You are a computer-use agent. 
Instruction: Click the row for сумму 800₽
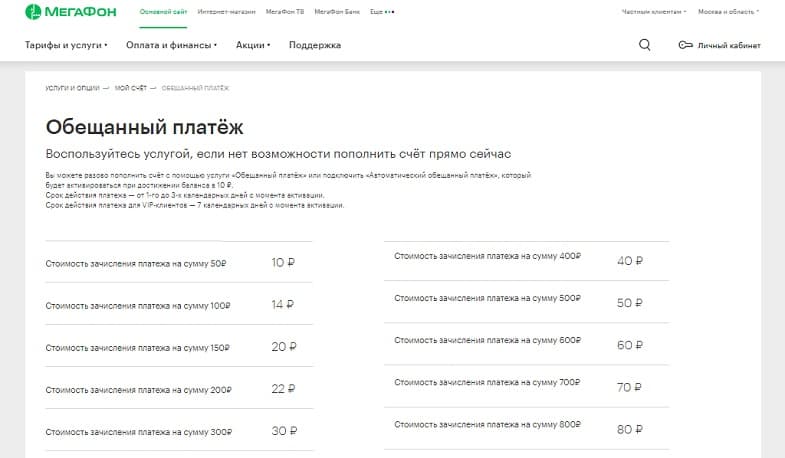[527, 428]
